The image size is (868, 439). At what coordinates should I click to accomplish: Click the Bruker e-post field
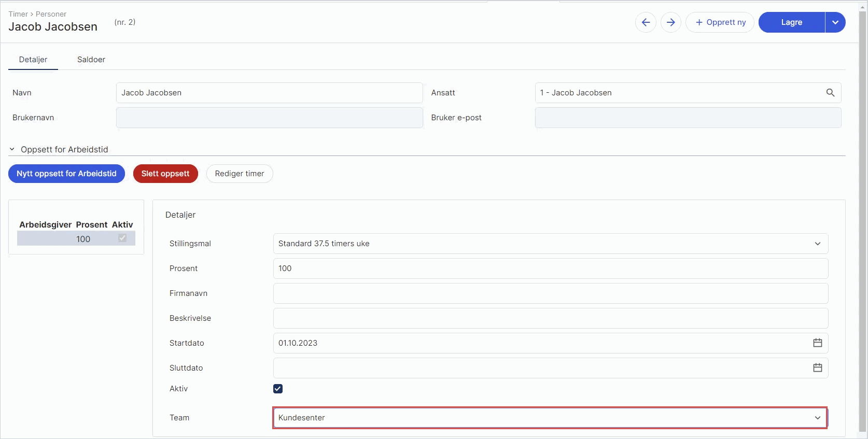(688, 118)
